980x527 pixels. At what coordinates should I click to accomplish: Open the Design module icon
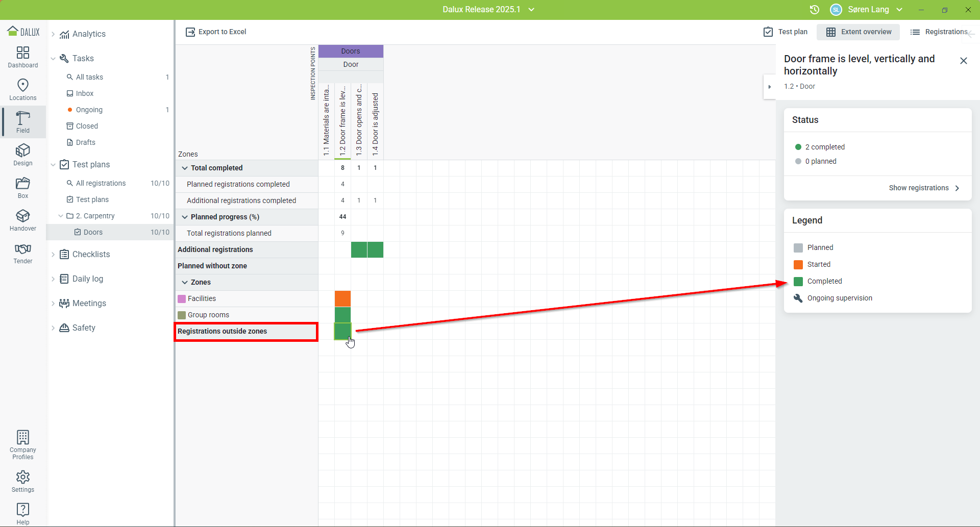(23, 155)
